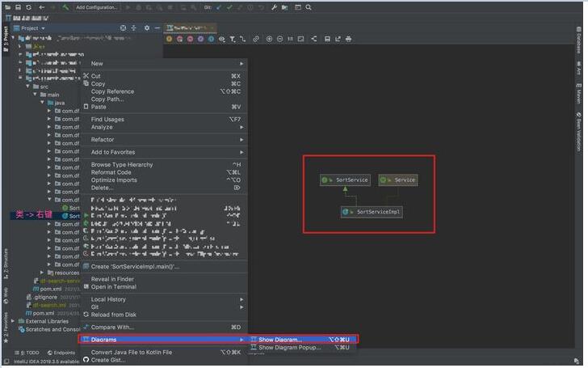Click the Collapse All icon in Project panel header
This screenshot has width=588, height=368.
point(133,27)
